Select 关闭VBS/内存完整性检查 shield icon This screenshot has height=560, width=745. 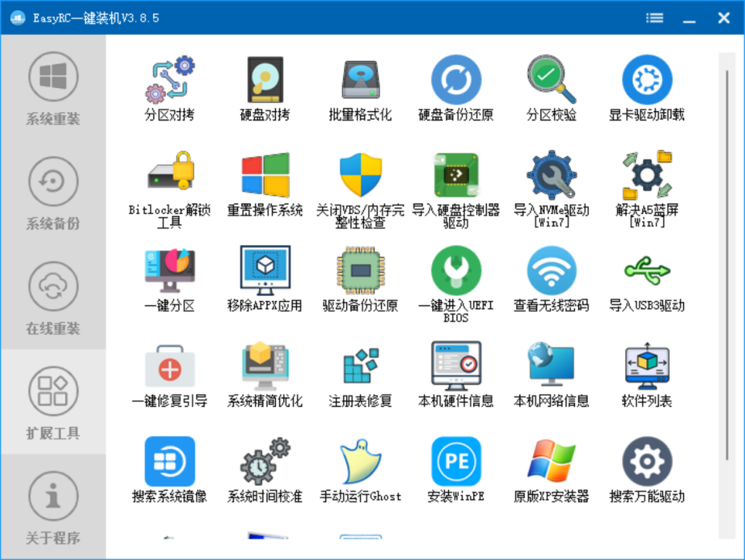[361, 175]
